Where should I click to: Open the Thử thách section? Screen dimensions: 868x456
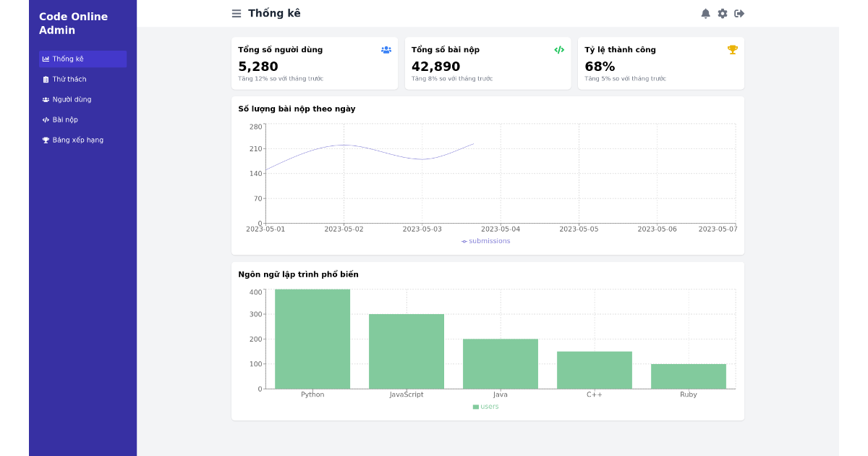tap(69, 79)
